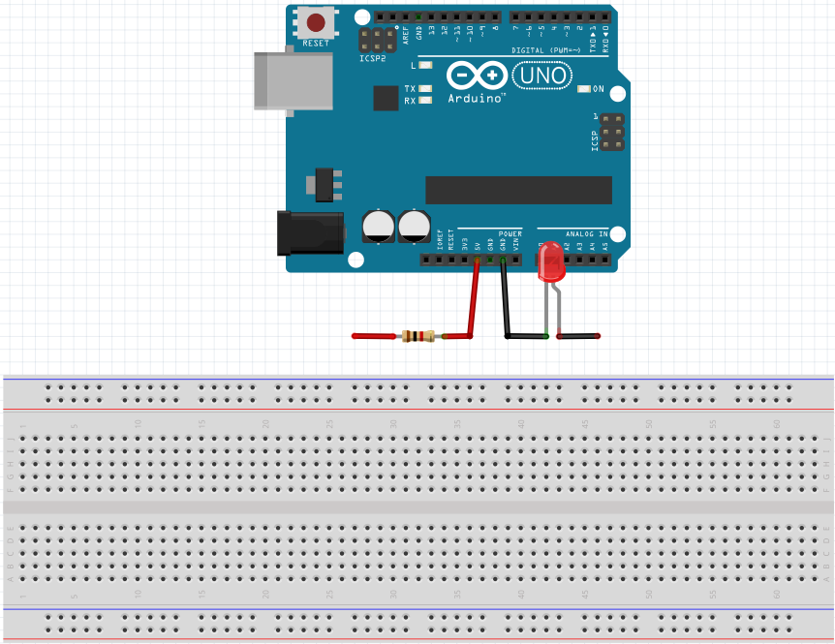
Task: Click the ICSP2 header pins
Action: pyautogui.click(x=373, y=41)
